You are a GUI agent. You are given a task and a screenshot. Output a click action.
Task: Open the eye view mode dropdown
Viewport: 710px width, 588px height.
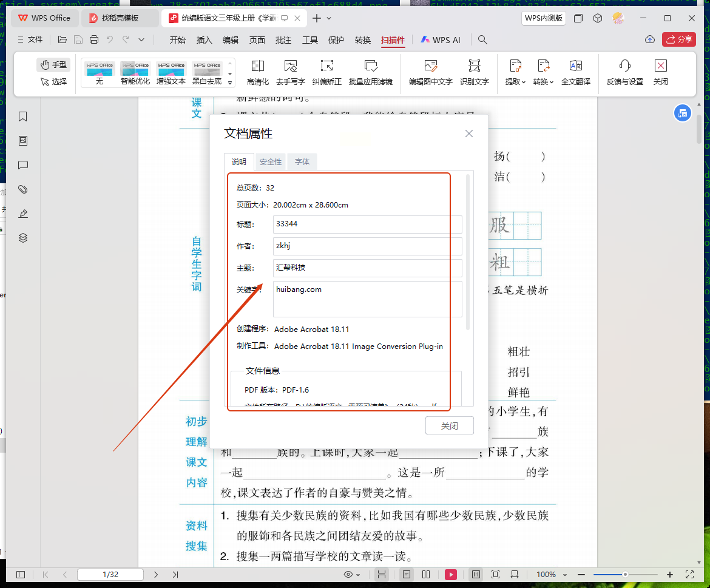coord(352,575)
